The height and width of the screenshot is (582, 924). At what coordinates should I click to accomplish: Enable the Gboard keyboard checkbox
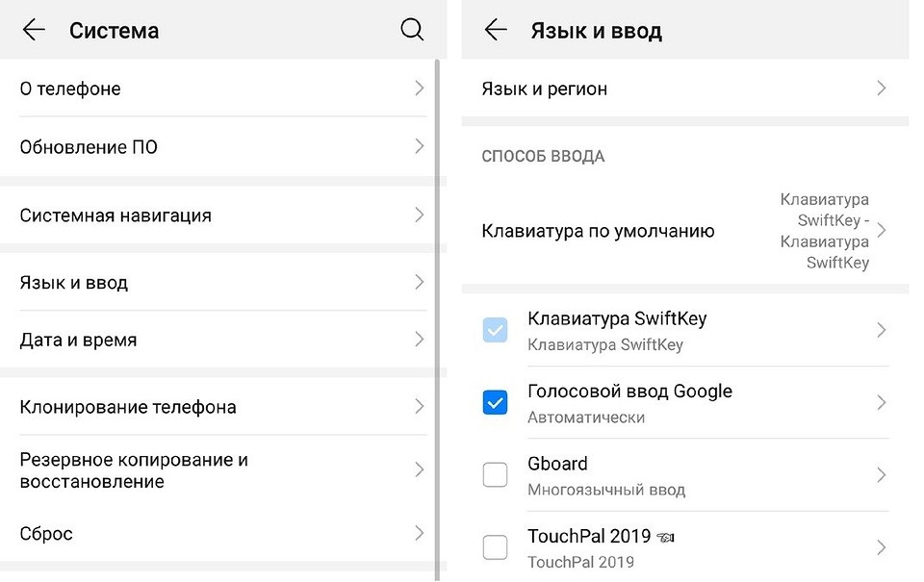point(495,475)
